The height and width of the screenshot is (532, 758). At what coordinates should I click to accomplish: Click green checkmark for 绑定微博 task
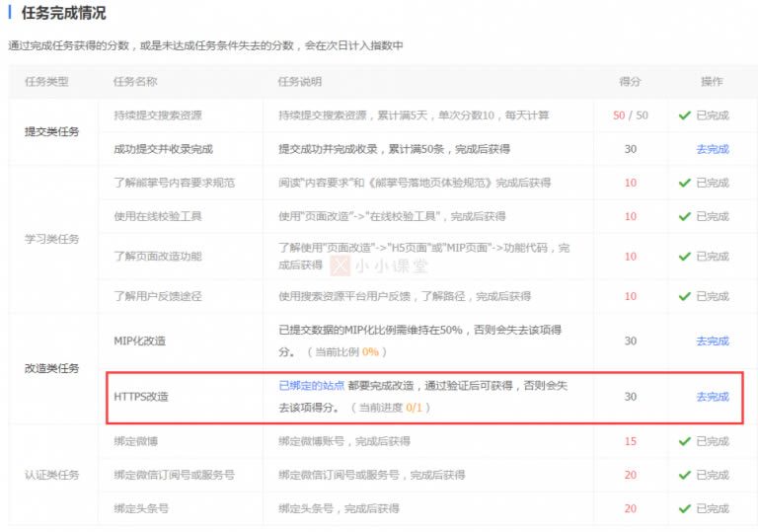point(684,441)
